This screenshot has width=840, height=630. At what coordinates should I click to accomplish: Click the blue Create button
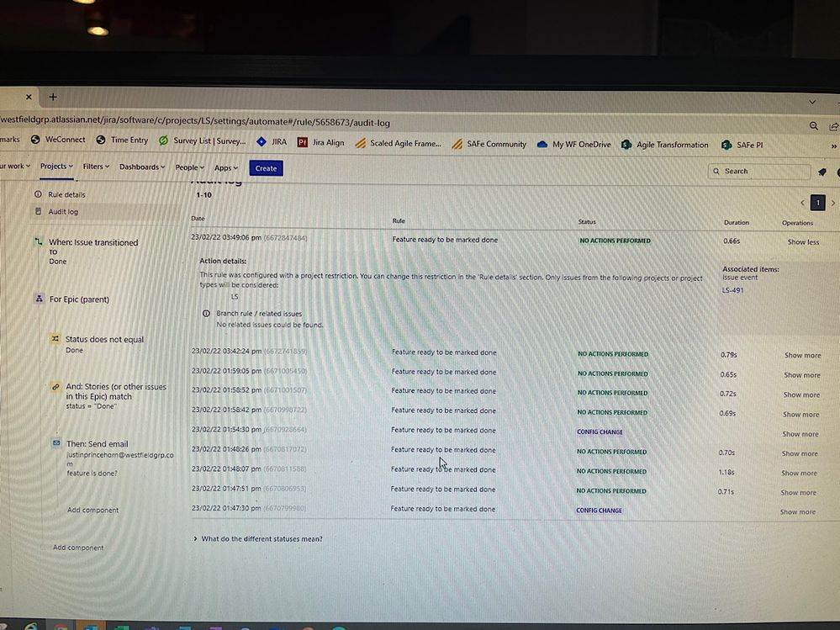coord(267,168)
